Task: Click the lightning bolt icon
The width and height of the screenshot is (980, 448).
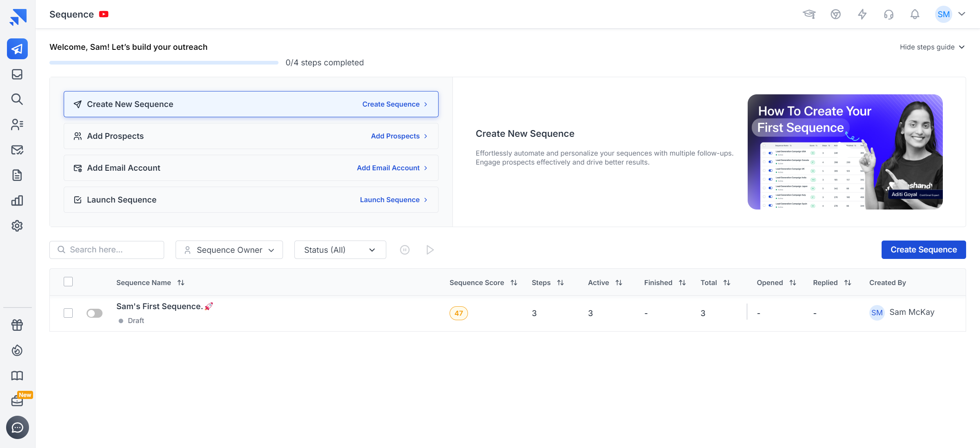Action: pos(862,14)
